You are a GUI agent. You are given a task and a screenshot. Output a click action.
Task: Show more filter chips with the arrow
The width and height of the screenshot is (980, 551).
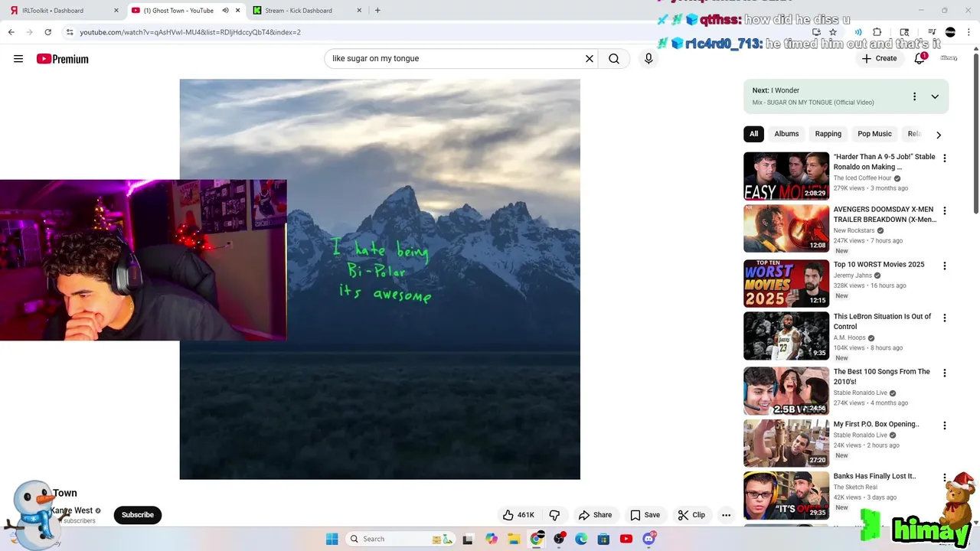point(939,135)
